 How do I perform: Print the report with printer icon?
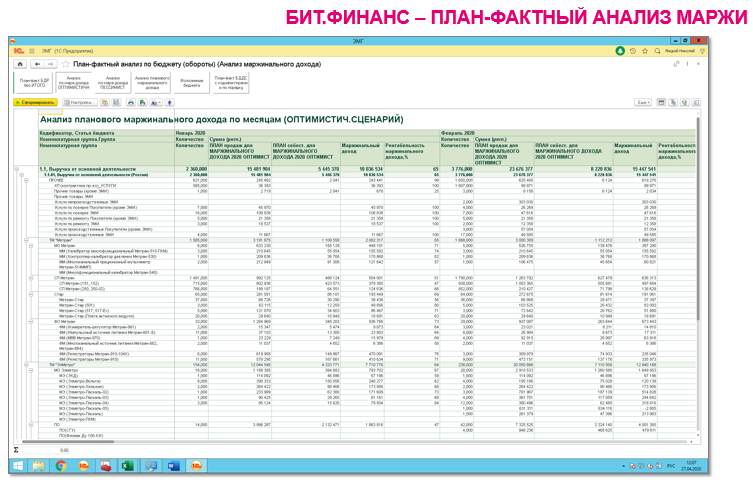point(131,102)
